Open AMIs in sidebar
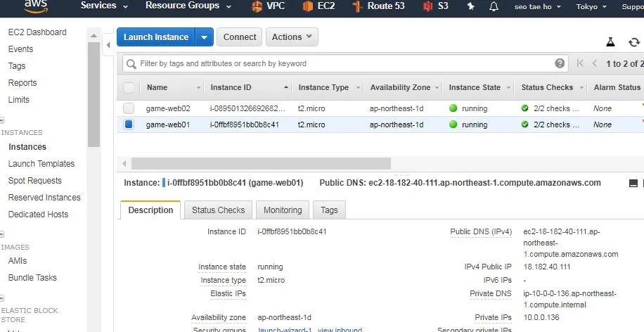644x332 pixels. pyautogui.click(x=18, y=260)
